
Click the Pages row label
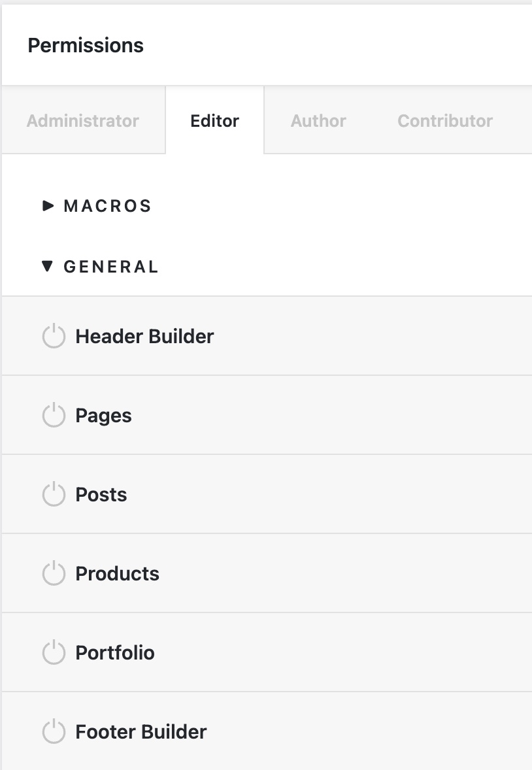click(103, 416)
